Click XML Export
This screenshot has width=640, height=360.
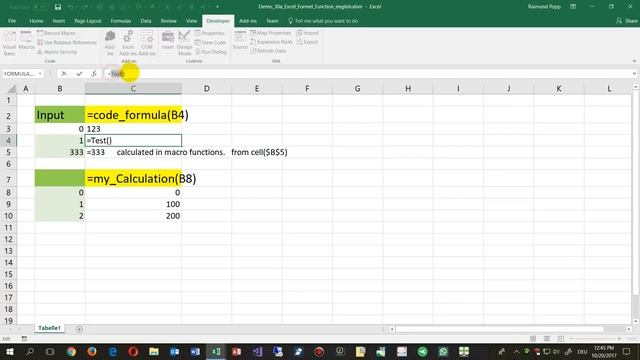coord(307,42)
